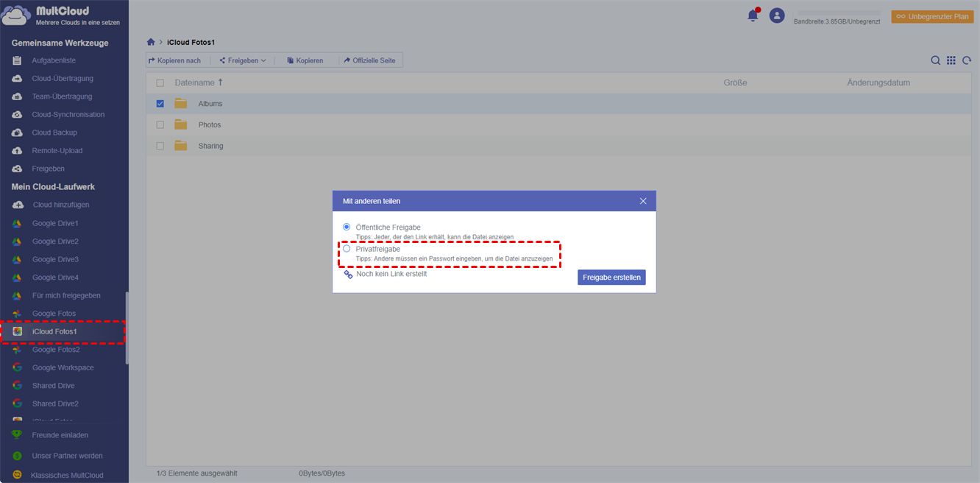Click the Shared Drive icon
The image size is (980, 483).
coord(17,386)
